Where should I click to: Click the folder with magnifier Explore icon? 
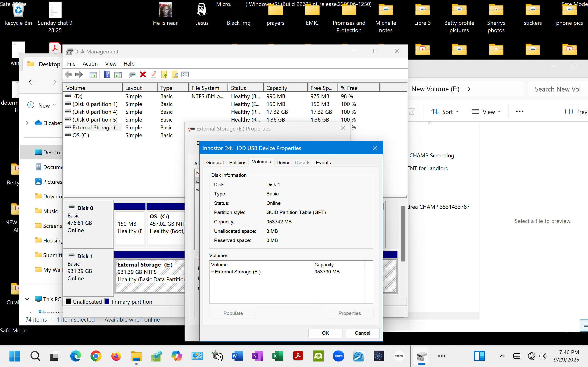[175, 74]
